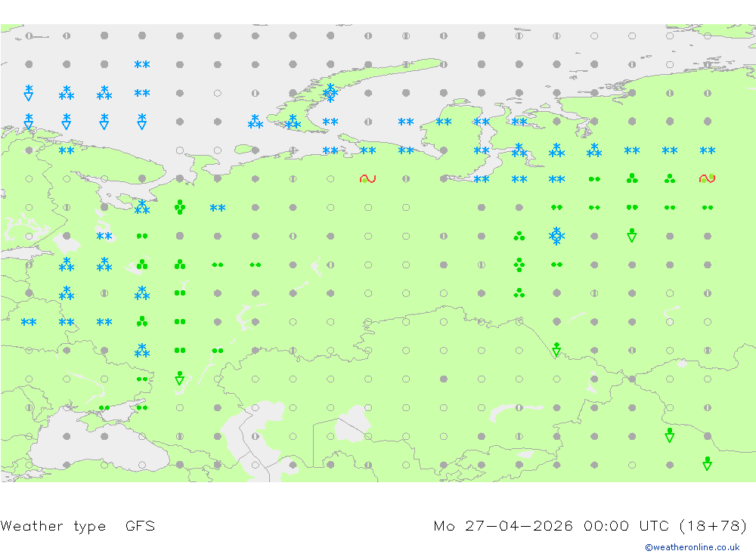Click the green shower triangle near the Sea of Azov
The image size is (756, 554).
pyautogui.click(x=179, y=378)
